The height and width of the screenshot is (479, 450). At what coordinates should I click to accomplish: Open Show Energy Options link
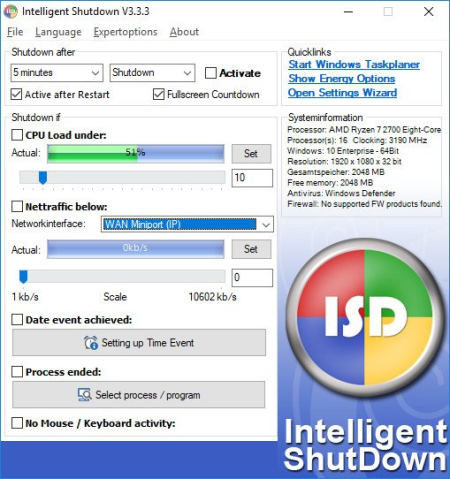pyautogui.click(x=342, y=79)
